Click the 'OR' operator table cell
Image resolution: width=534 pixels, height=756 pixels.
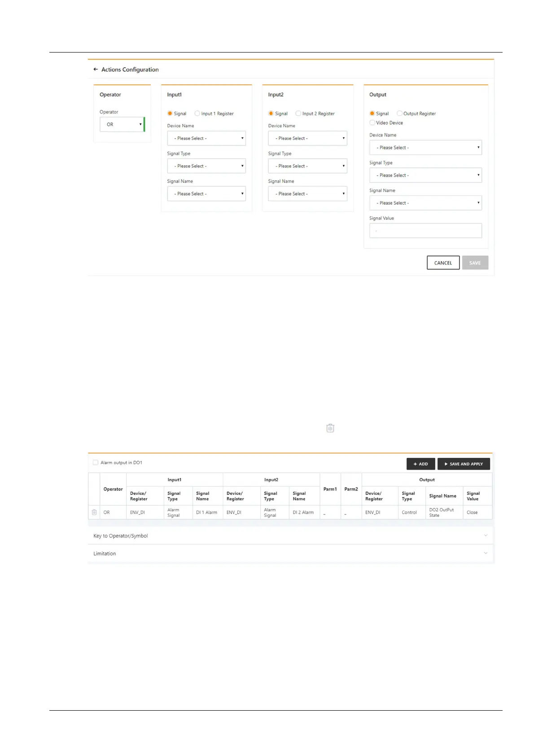tap(113, 512)
